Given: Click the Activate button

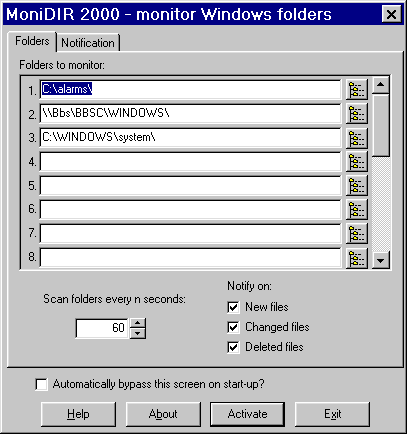Looking at the screenshot, I should coord(247,414).
